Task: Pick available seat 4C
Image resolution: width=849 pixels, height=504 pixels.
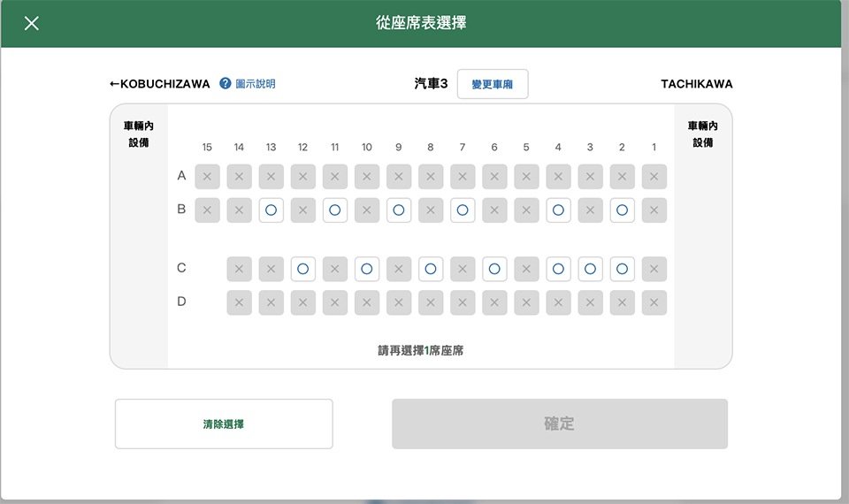Action: click(x=558, y=269)
